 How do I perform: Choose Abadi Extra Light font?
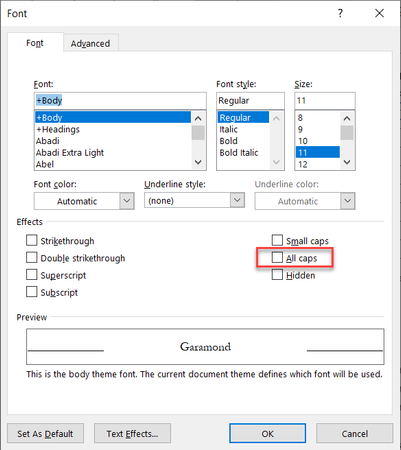(x=113, y=153)
